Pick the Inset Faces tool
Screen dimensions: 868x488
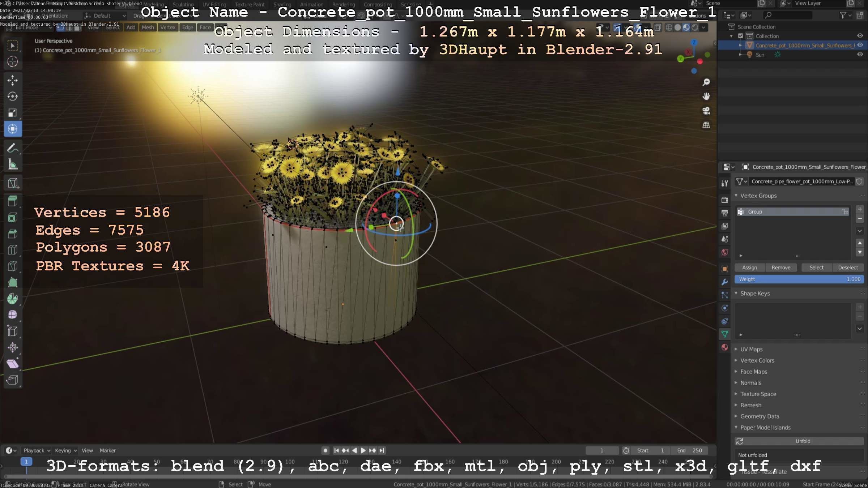(x=13, y=217)
